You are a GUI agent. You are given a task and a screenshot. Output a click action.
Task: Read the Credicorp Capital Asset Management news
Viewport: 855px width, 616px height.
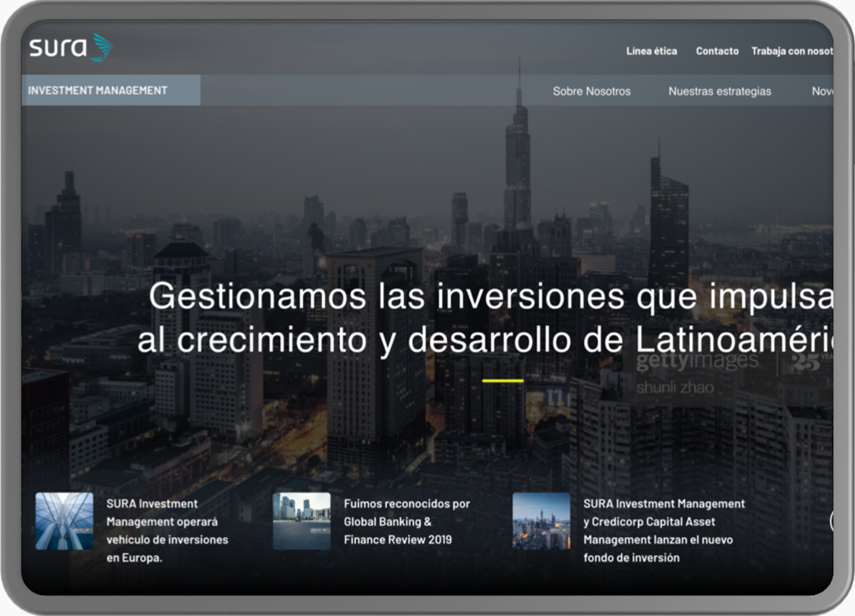664,530
